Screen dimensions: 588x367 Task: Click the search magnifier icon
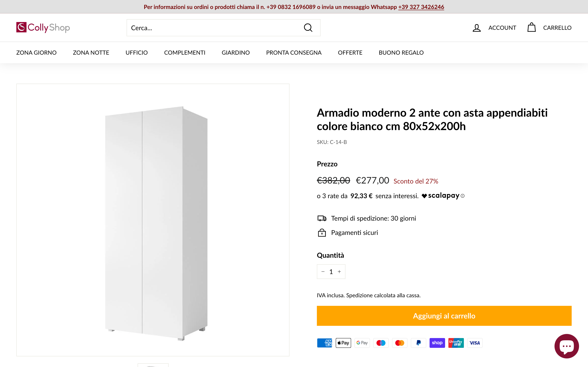pyautogui.click(x=308, y=28)
